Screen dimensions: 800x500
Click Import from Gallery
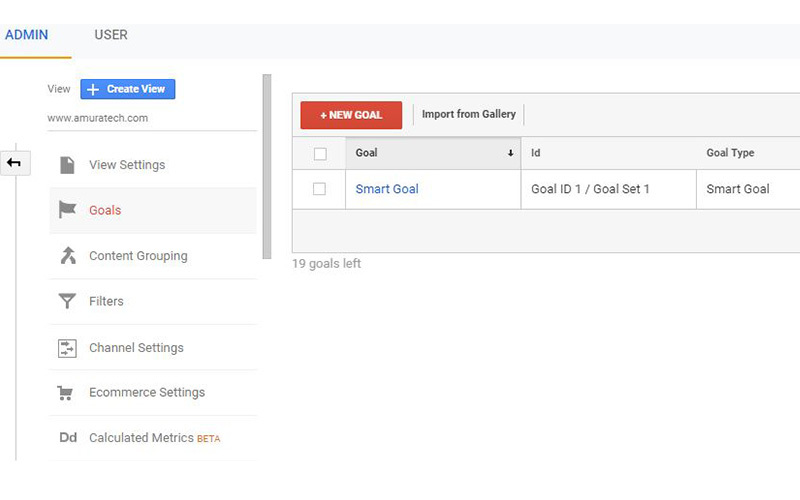tap(468, 114)
